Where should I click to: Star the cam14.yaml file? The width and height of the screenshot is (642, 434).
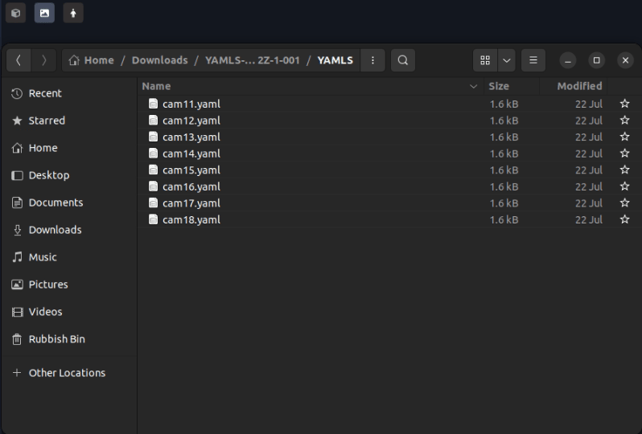click(x=624, y=154)
